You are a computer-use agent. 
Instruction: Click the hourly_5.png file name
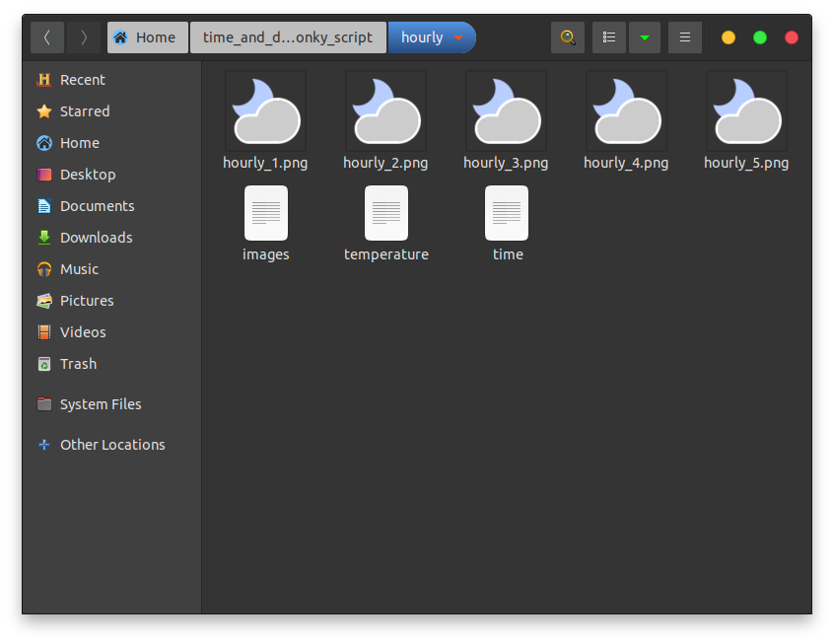click(x=746, y=163)
